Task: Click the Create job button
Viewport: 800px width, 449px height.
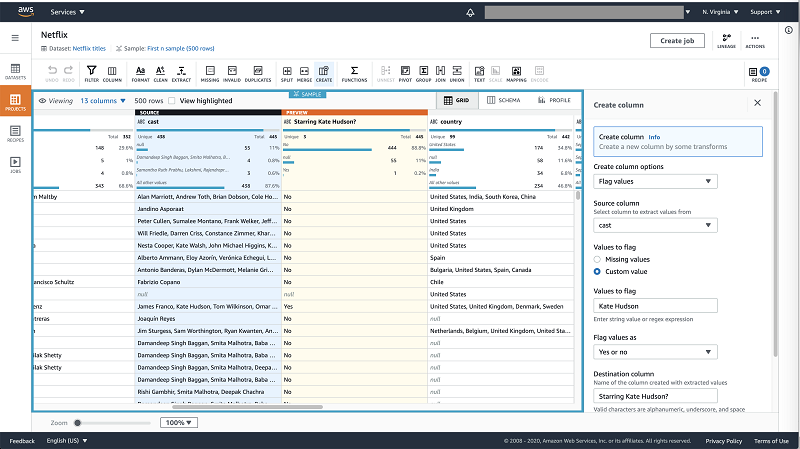Action: (677, 41)
